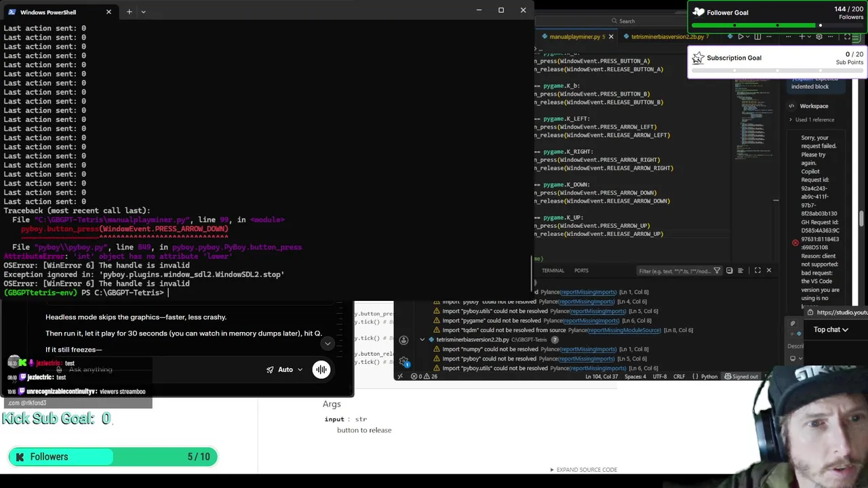Click 'Ln 104, Col 37' in status bar

[601, 376]
